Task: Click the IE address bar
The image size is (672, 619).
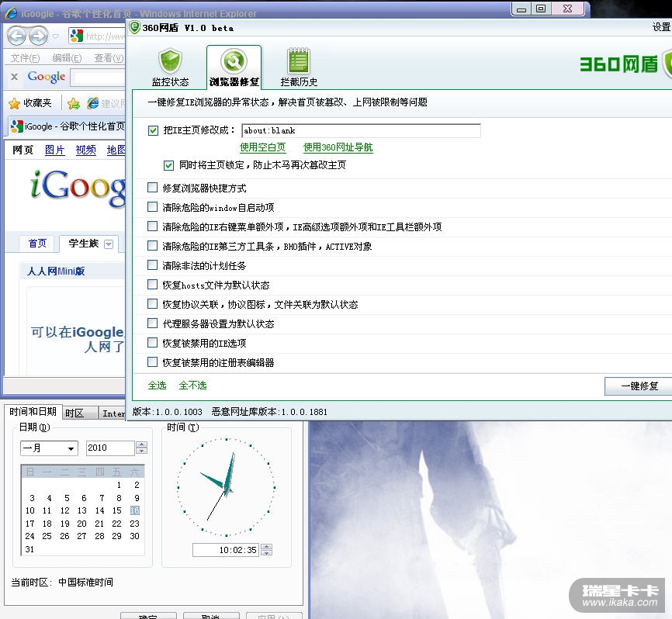Action: 97,36
